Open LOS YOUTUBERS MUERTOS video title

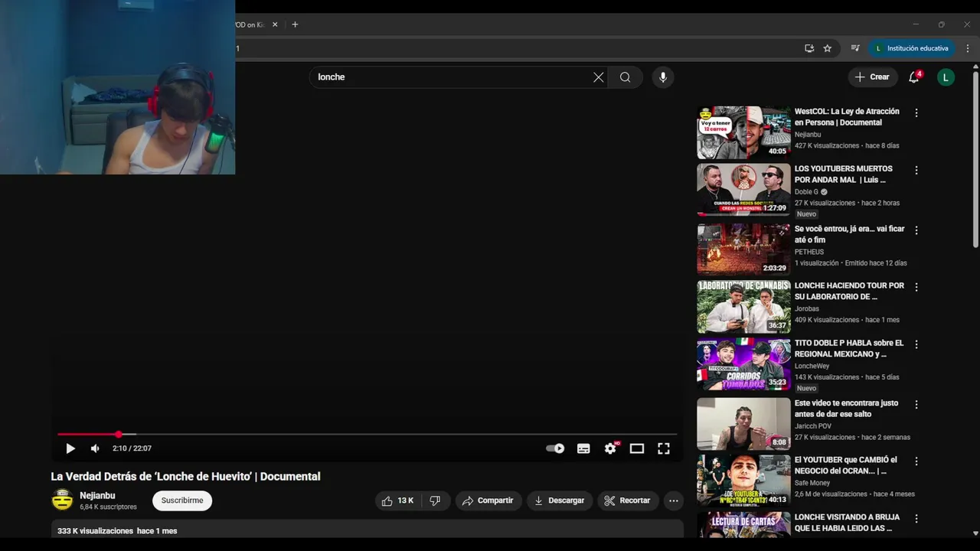[x=844, y=174]
